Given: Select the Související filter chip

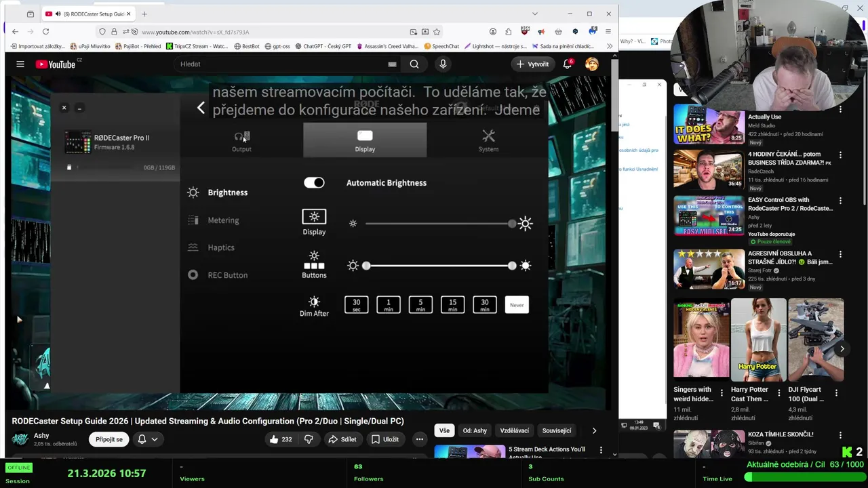Looking at the screenshot, I should pyautogui.click(x=557, y=430).
